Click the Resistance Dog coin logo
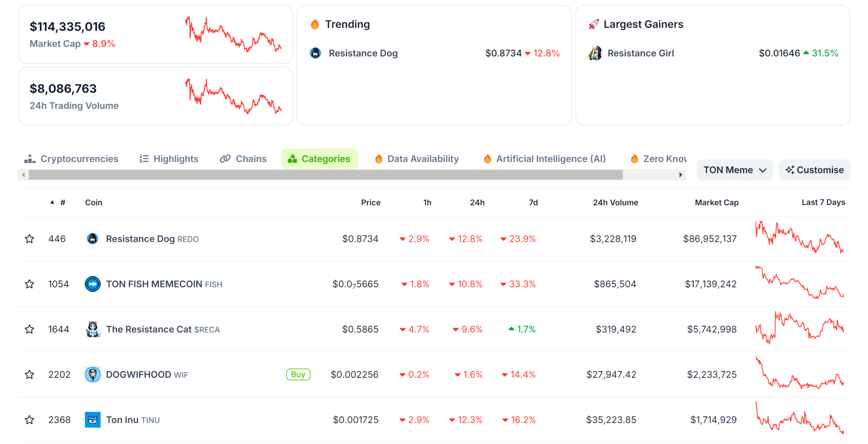 tap(92, 239)
